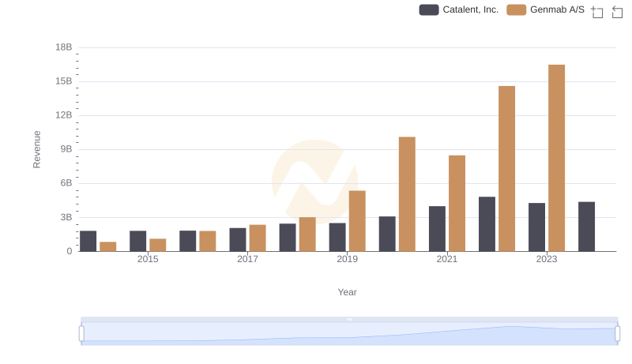The image size is (632, 364).
Task: Click the Genmab bar for 2015
Action: pyautogui.click(x=157, y=246)
